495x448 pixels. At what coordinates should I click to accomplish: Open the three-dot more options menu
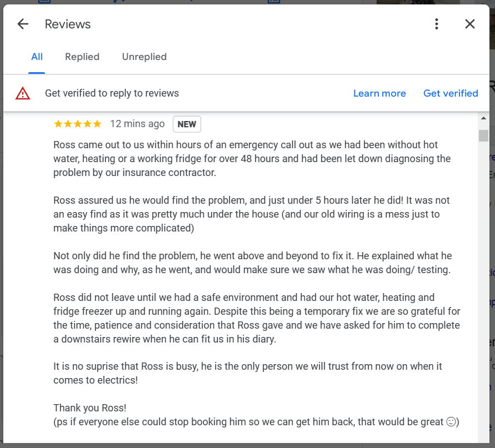point(437,24)
